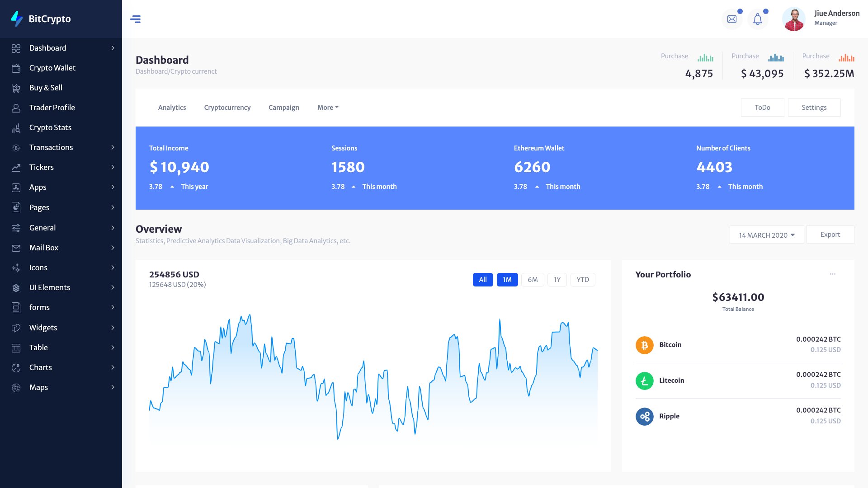868x488 pixels.
Task: Click the Litecoin icon in Your Portfolio
Action: (644, 380)
